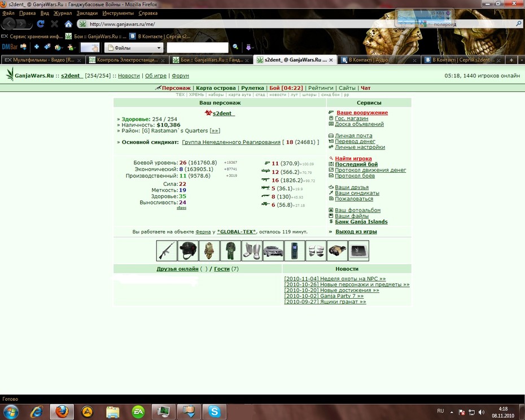Open the silver gloves item slot
The height and width of the screenshot is (420, 525).
pyautogui.click(x=316, y=251)
